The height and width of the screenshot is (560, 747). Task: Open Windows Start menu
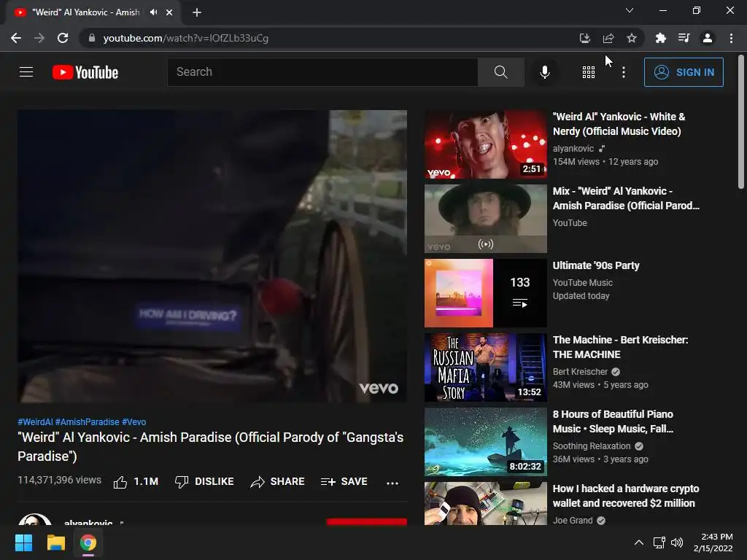click(x=23, y=542)
